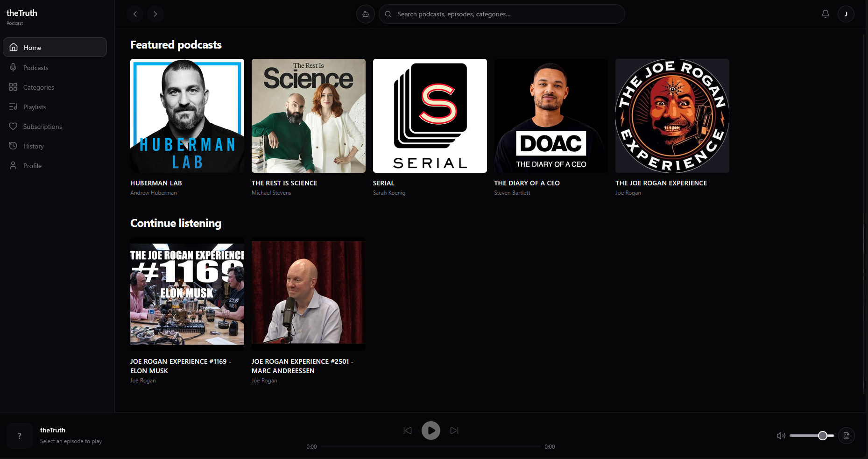The width and height of the screenshot is (868, 459).
Task: Select author name Andrew Huberman
Action: coord(154,193)
